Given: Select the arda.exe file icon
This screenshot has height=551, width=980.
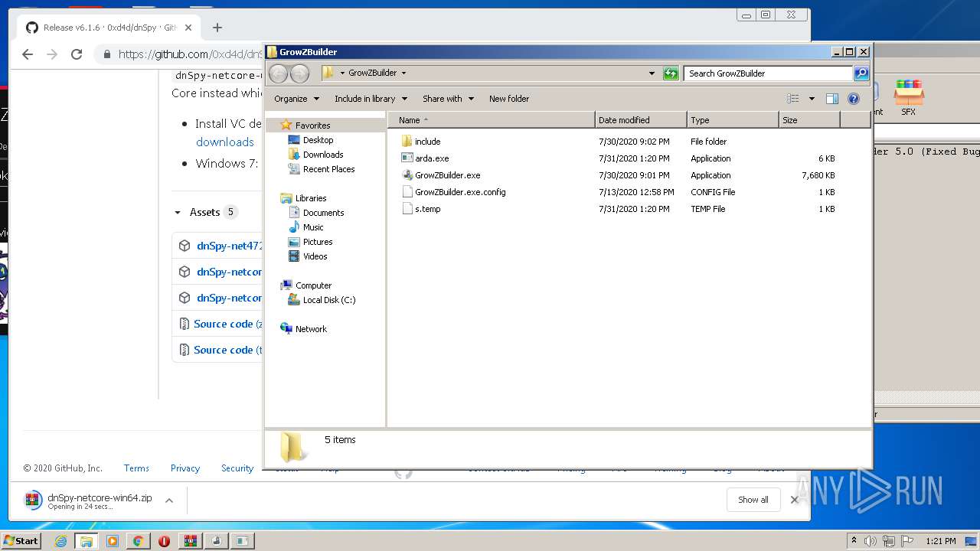Looking at the screenshot, I should pyautogui.click(x=407, y=158).
